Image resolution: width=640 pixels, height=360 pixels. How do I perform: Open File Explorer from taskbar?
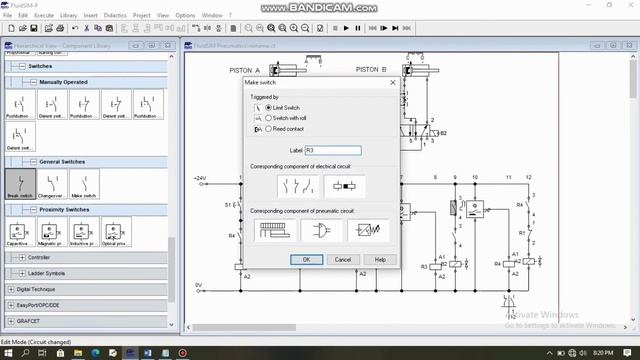(x=78, y=353)
